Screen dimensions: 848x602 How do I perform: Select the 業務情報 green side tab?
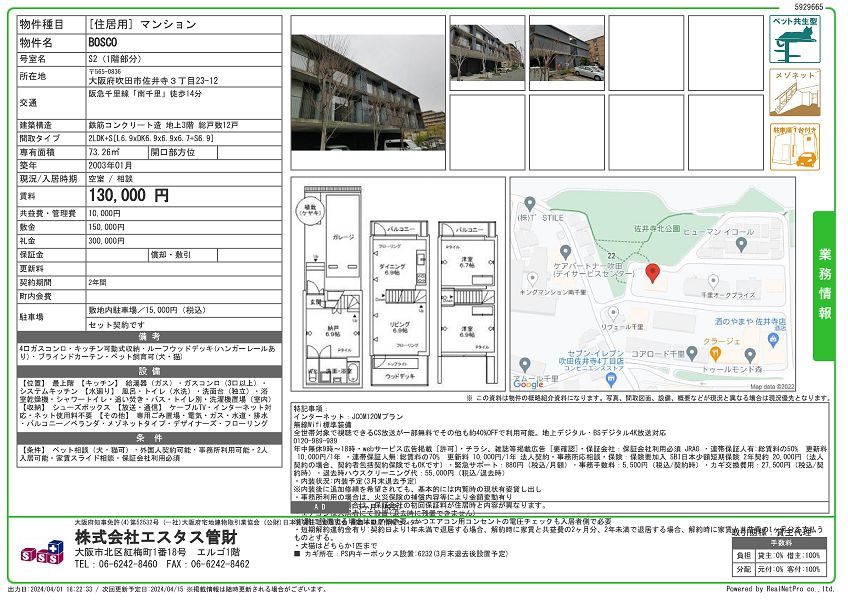824,286
